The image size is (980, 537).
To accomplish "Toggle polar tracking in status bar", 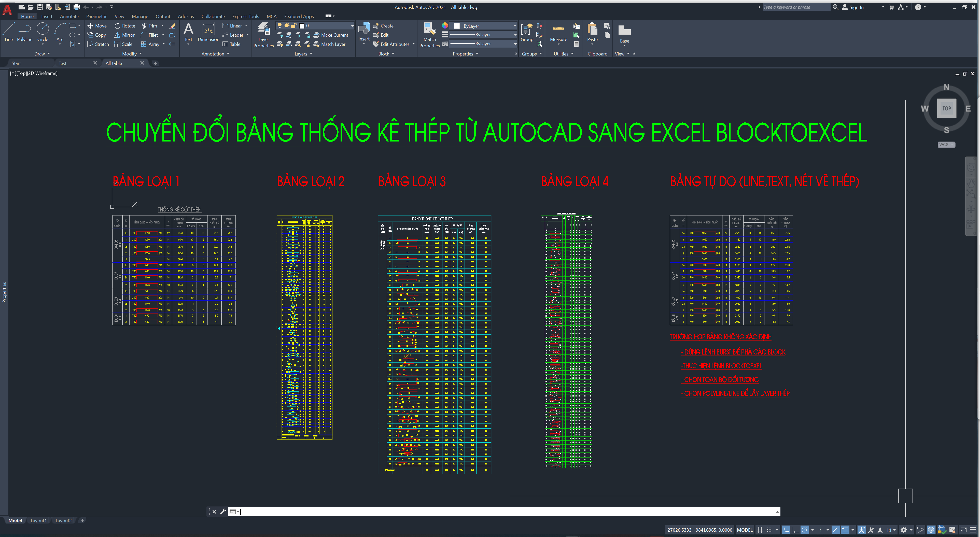I will tap(805, 530).
